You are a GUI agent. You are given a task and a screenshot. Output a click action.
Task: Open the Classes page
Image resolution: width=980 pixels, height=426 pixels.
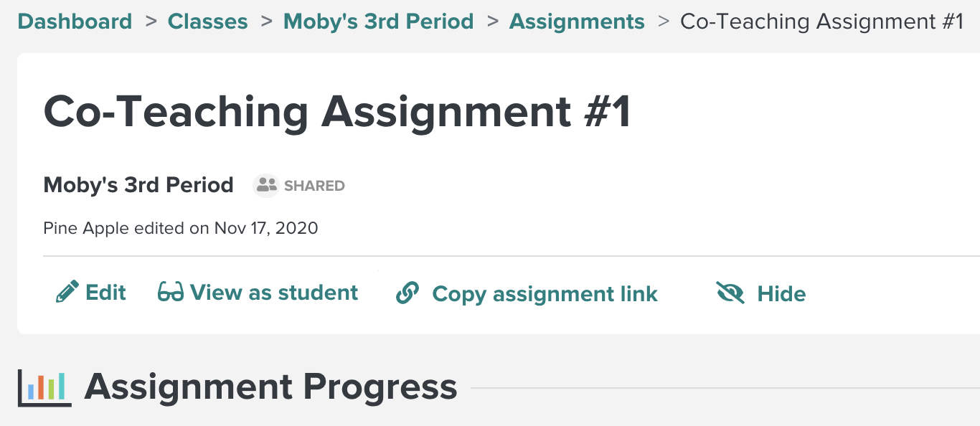(x=207, y=22)
